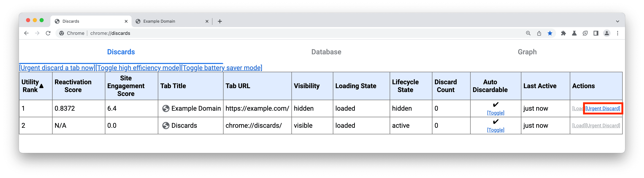This screenshot has width=644, height=178.
Task: Click the blue bookmark star to edit bookmark
Action: coord(550,33)
